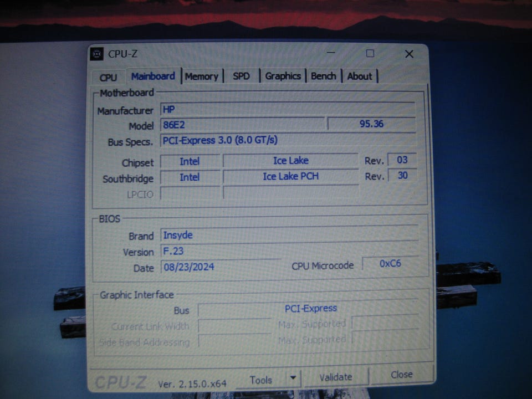
Task: Click the Chipset vendor Intel field
Action: coord(190,161)
